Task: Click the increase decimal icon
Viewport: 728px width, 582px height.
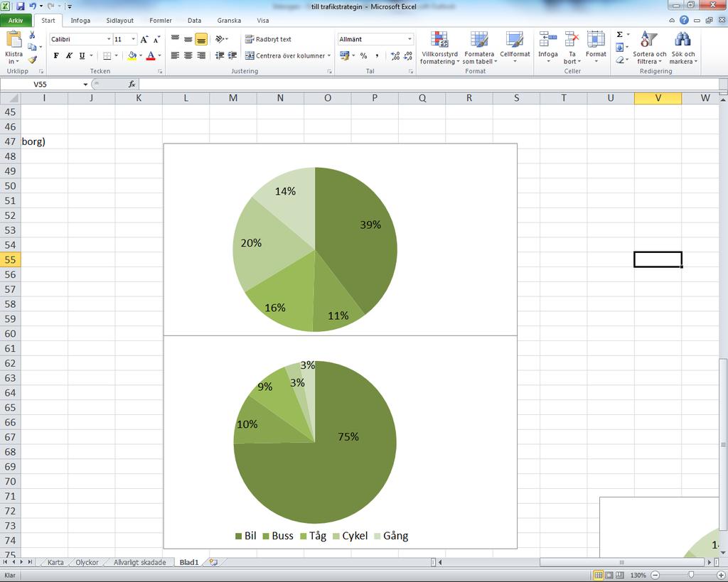Action: click(x=395, y=55)
